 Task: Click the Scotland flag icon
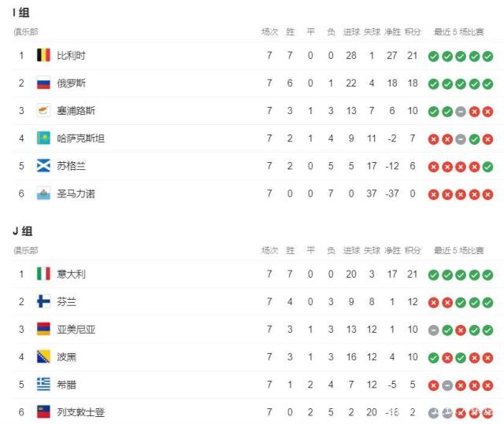(x=43, y=166)
